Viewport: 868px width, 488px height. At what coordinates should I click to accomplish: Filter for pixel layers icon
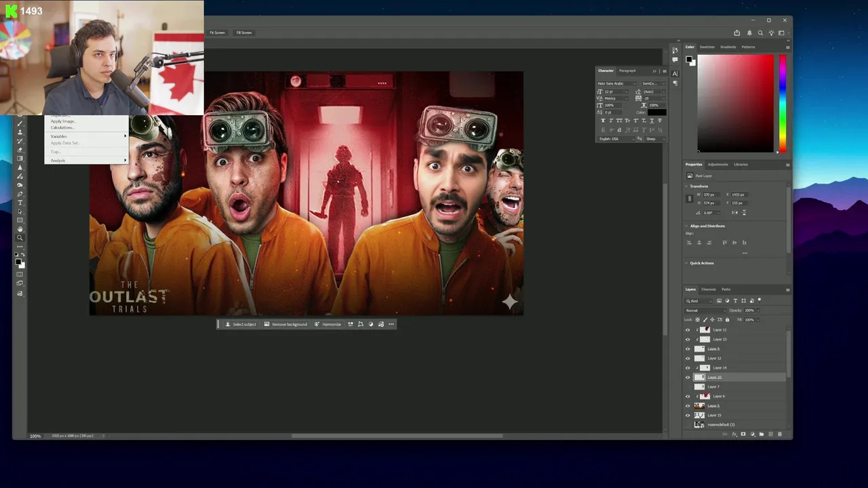719,301
